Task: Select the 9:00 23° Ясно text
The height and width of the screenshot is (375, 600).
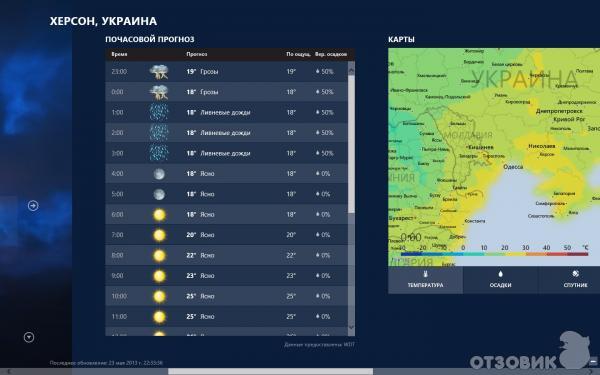Action: tap(200, 276)
